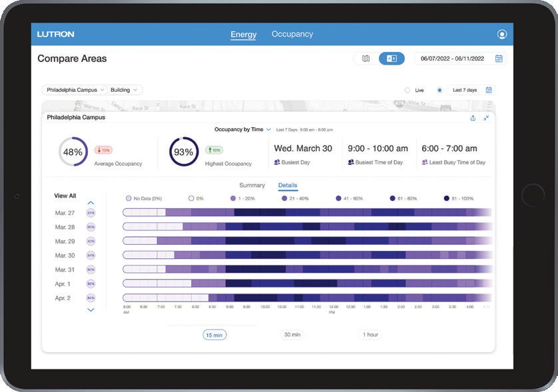Open the Building dropdown
Screen dimensions: 558x392
pos(124,90)
